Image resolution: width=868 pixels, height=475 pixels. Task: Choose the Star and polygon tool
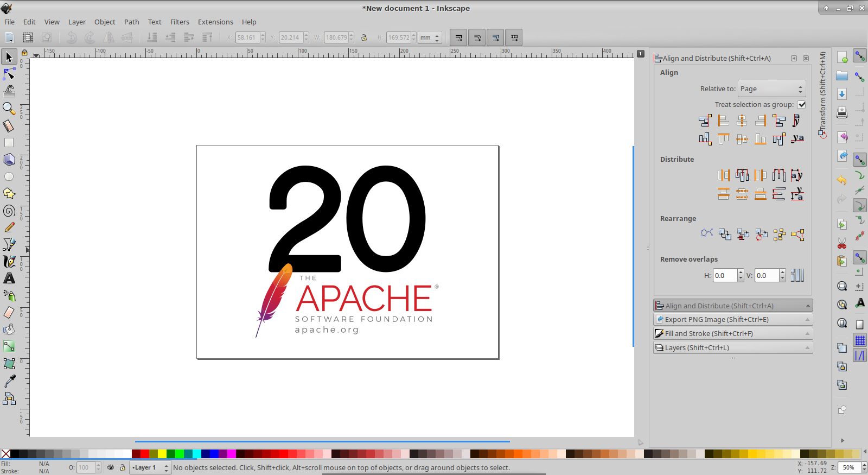pyautogui.click(x=9, y=194)
